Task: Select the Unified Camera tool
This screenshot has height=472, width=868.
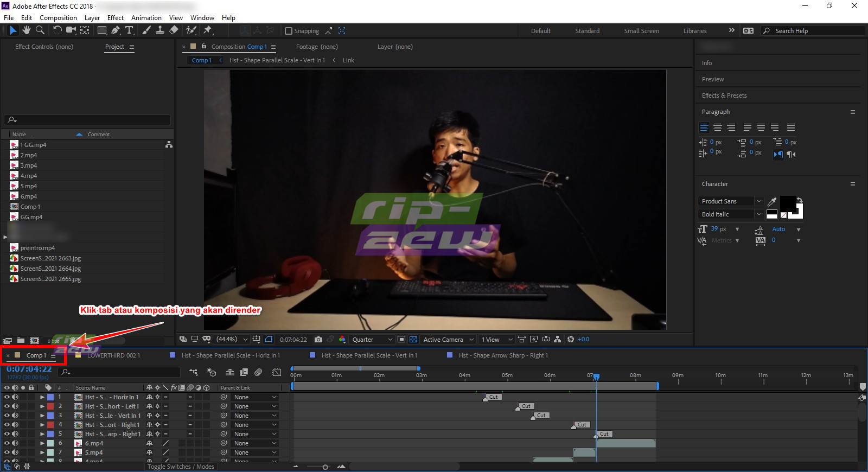Action: [71, 30]
